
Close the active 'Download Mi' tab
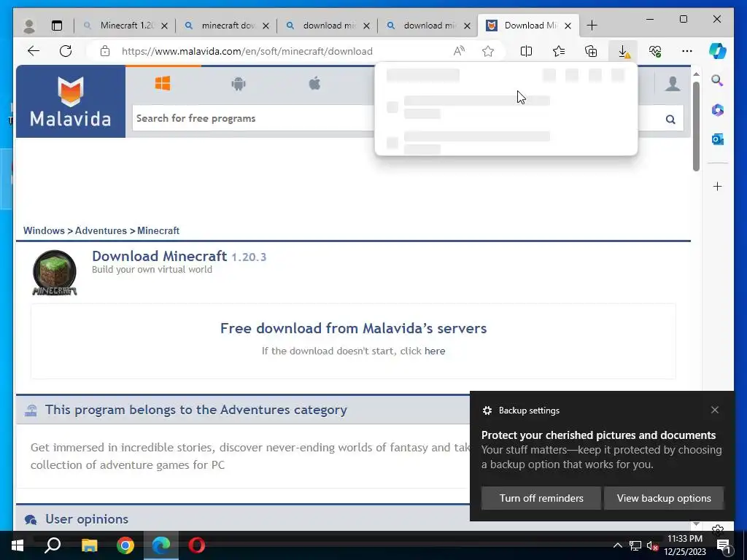click(568, 26)
